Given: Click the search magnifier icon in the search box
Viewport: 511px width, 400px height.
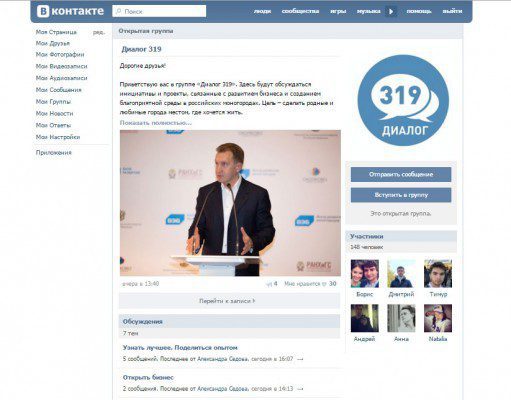Looking at the screenshot, I should (118, 11).
